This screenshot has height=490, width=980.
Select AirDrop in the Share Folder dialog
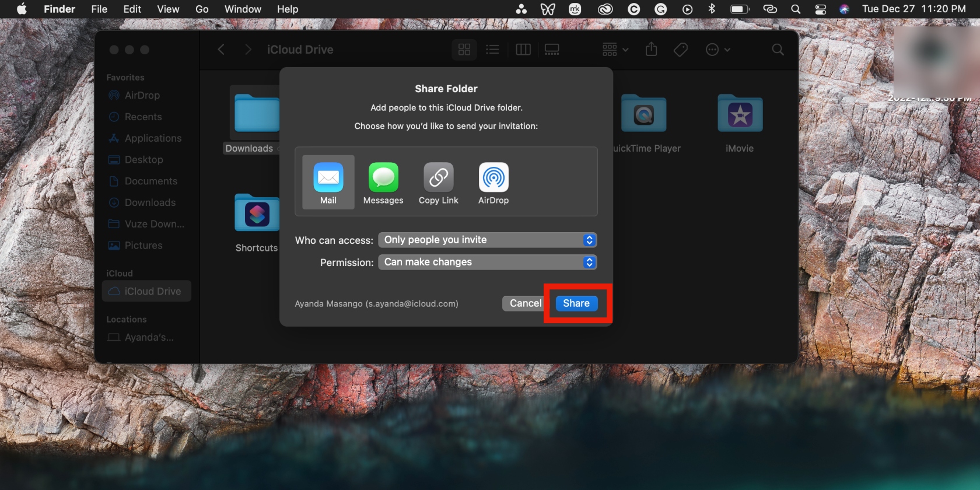tap(494, 183)
